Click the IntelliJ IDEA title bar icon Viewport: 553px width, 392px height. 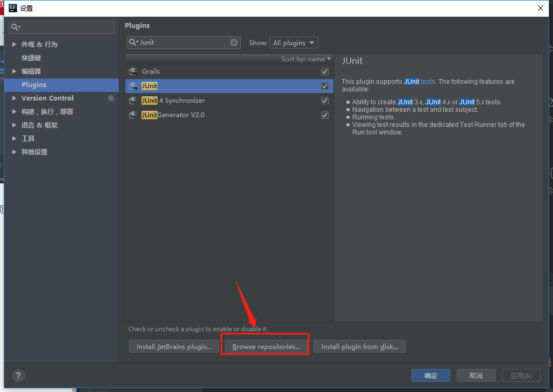click(x=13, y=8)
